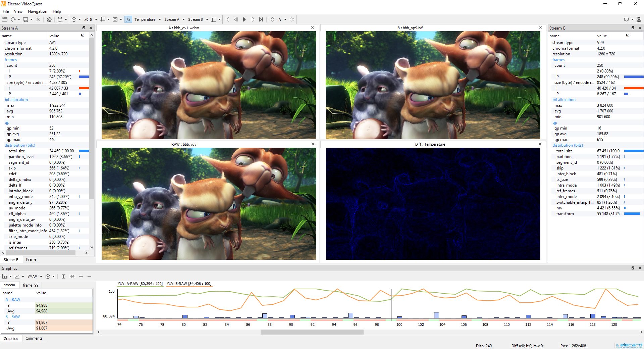Open the VMAF metric dropdown
Image resolution: width=644 pixels, height=349 pixels.
click(x=41, y=276)
